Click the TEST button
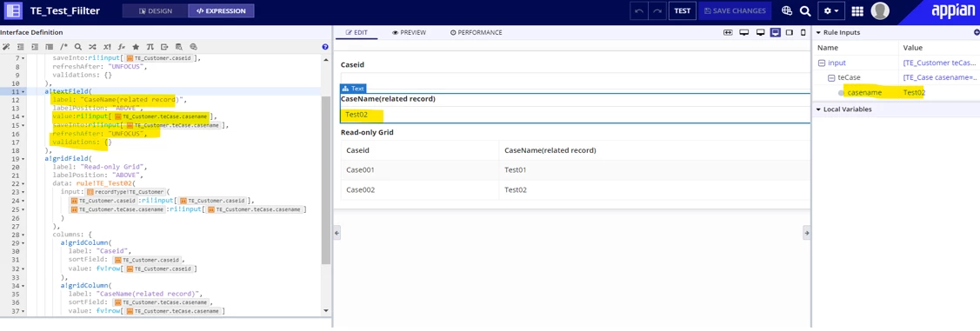 pyautogui.click(x=683, y=10)
